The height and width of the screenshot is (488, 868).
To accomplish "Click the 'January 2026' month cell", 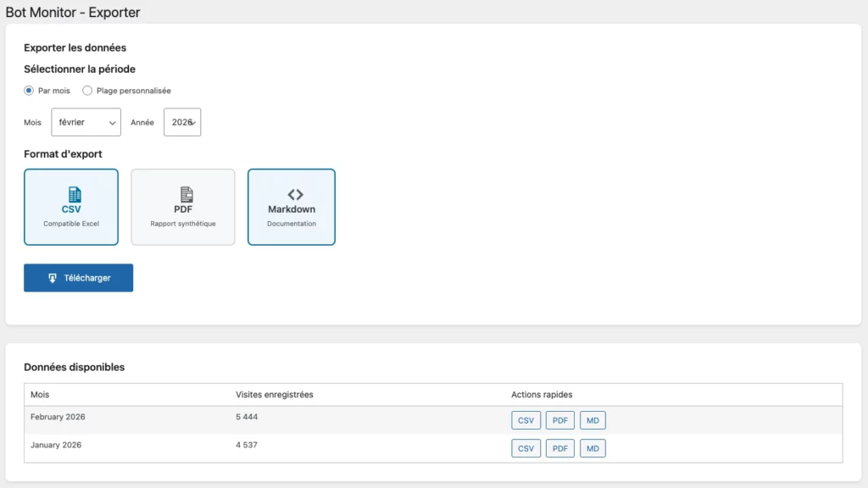I will [56, 445].
